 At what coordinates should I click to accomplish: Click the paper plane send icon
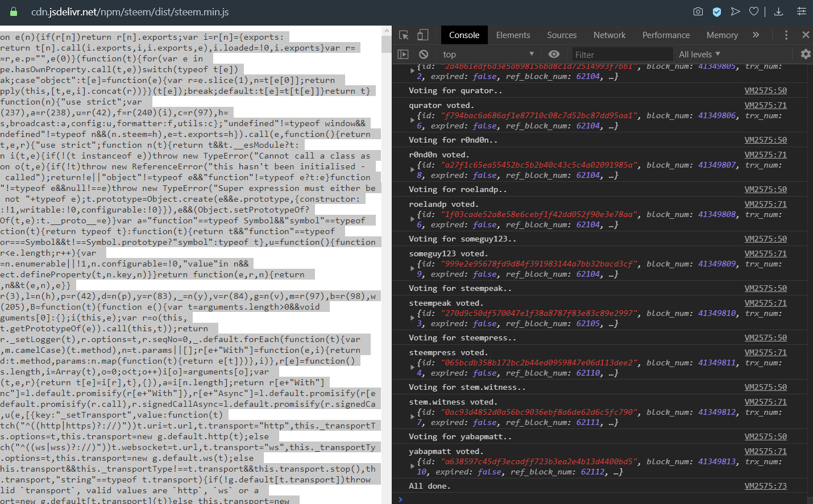click(736, 11)
